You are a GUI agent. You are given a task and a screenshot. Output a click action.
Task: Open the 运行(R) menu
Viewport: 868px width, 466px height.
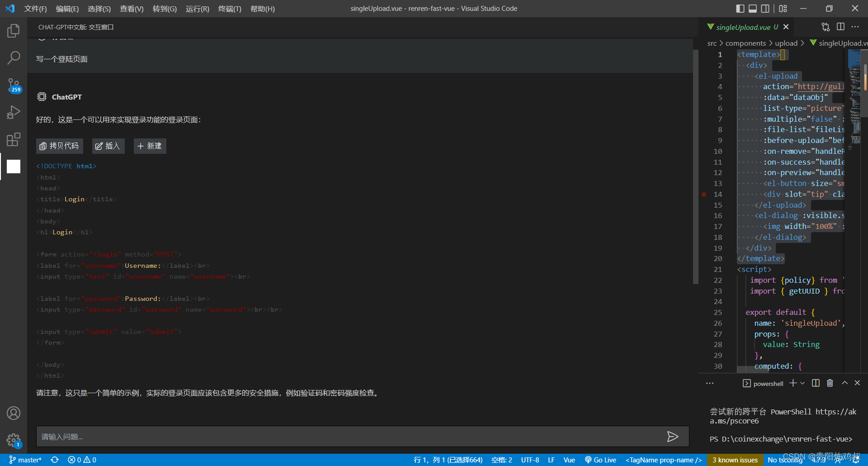[198, 9]
